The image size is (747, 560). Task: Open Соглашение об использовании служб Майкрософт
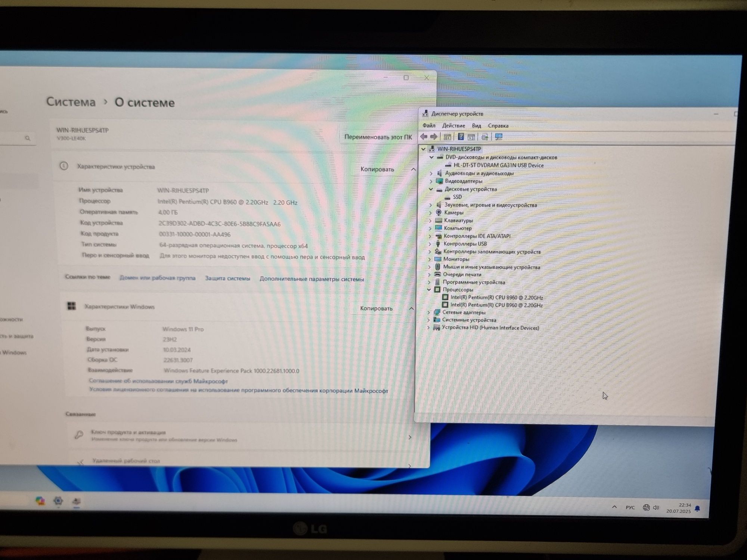pyautogui.click(x=158, y=381)
